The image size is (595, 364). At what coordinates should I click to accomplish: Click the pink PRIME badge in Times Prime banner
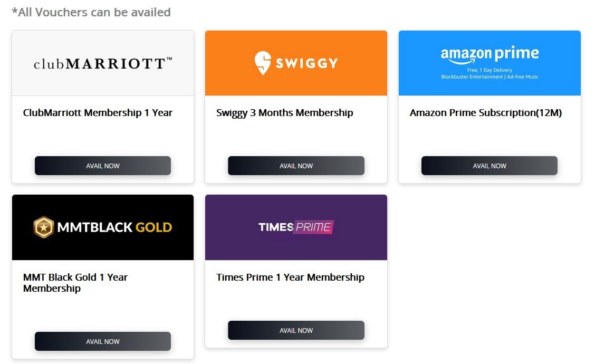pyautogui.click(x=314, y=227)
